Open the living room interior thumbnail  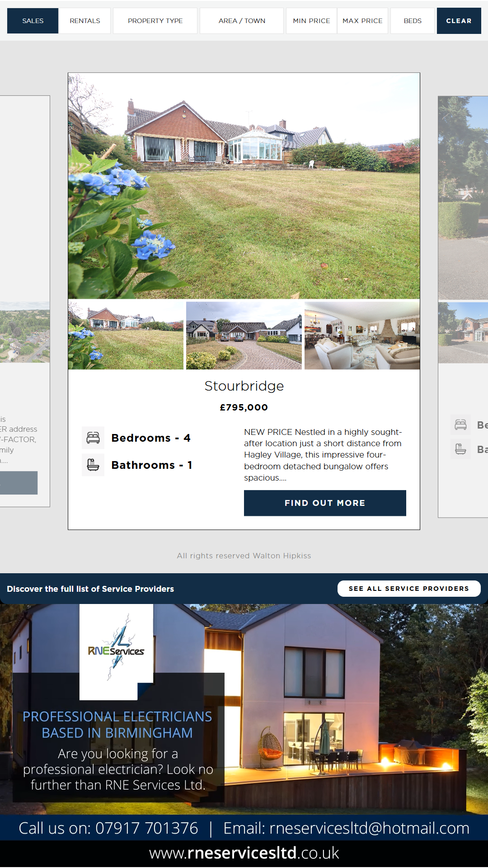click(362, 335)
